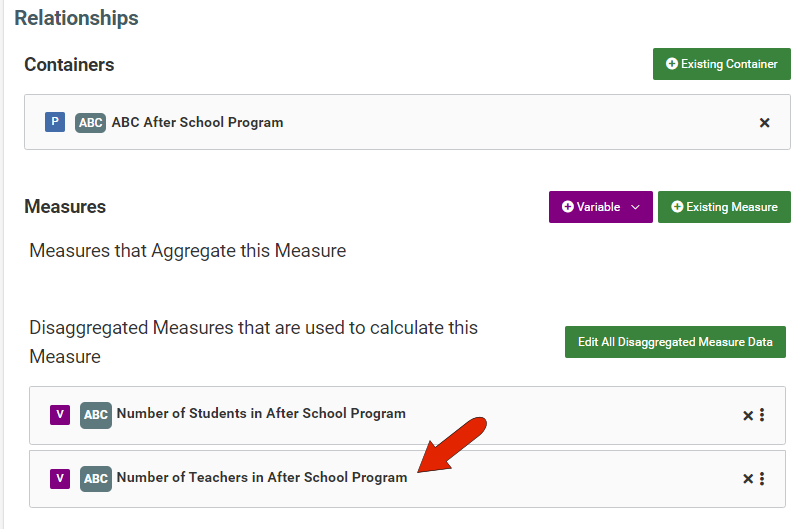This screenshot has height=529, width=804.
Task: Add an Existing Measure
Action: 724,207
